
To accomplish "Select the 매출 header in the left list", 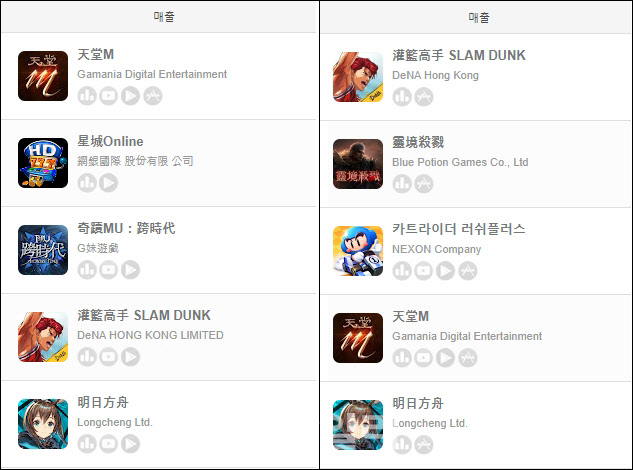I will point(164,17).
